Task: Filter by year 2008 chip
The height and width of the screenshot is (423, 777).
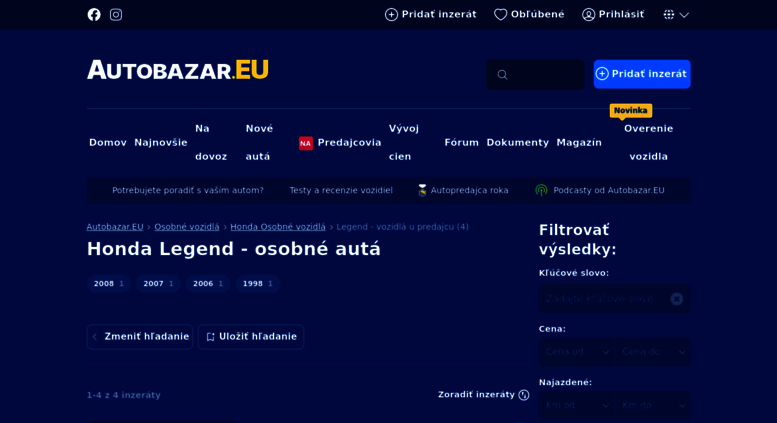Action: [x=109, y=284]
